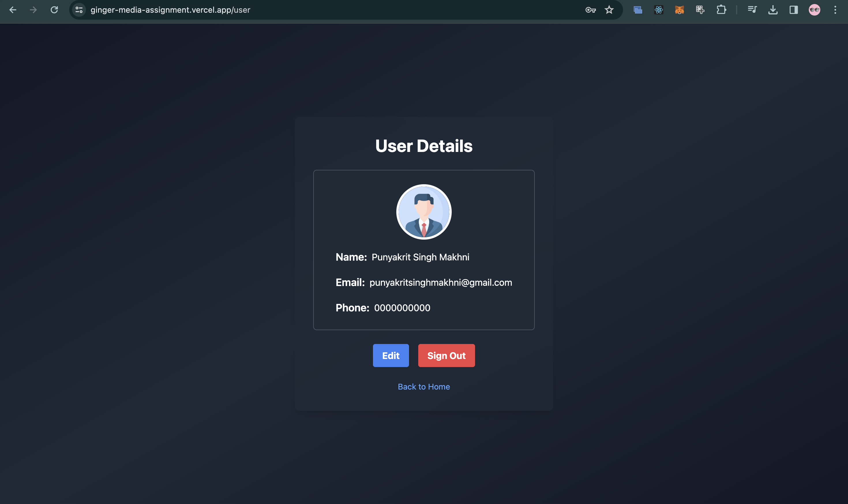The image size is (848, 504).
Task: Open the saved passwords key icon
Action: pyautogui.click(x=590, y=10)
